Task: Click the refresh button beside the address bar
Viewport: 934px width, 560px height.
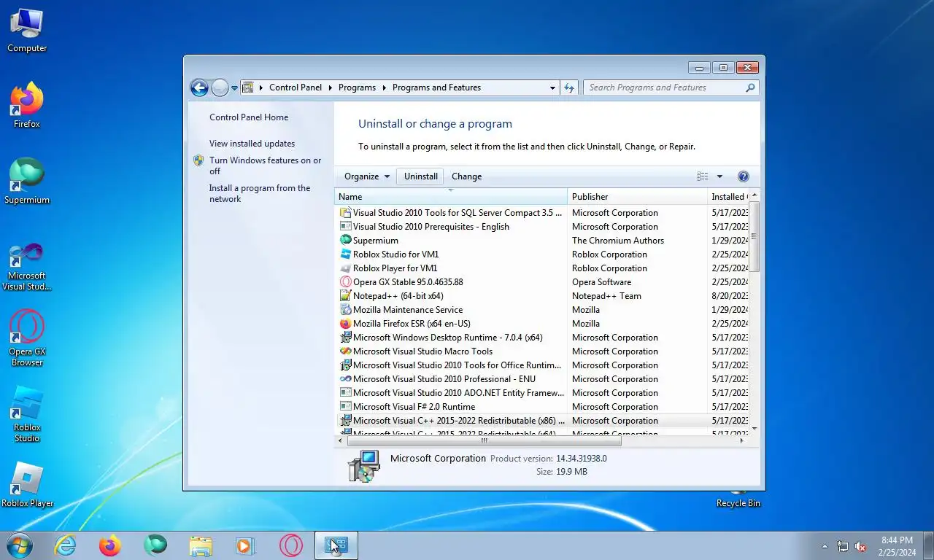Action: point(570,87)
